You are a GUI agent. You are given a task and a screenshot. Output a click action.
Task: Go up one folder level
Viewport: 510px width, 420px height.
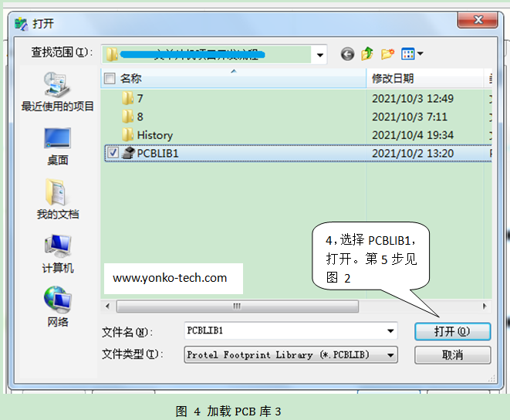coord(367,54)
